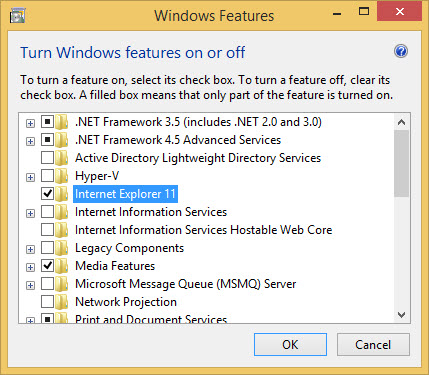Click folder icon beside Microsoft Message Queue Server
The width and height of the screenshot is (429, 375).
pos(62,284)
